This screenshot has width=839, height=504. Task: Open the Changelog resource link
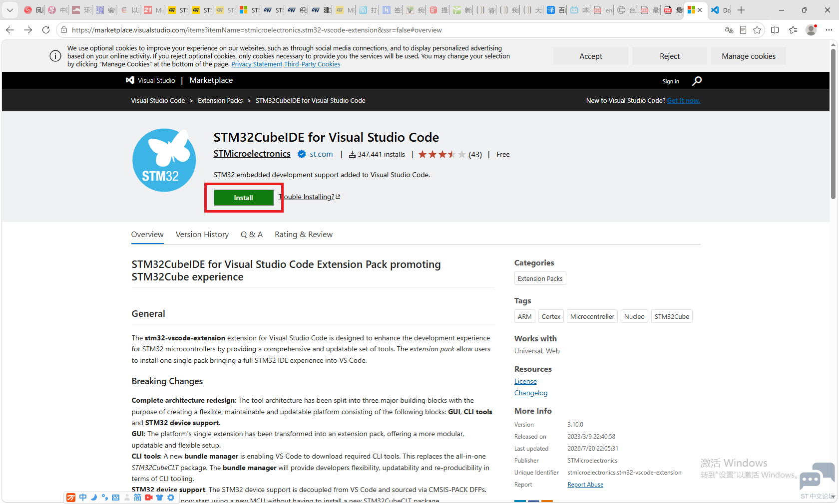tap(531, 393)
